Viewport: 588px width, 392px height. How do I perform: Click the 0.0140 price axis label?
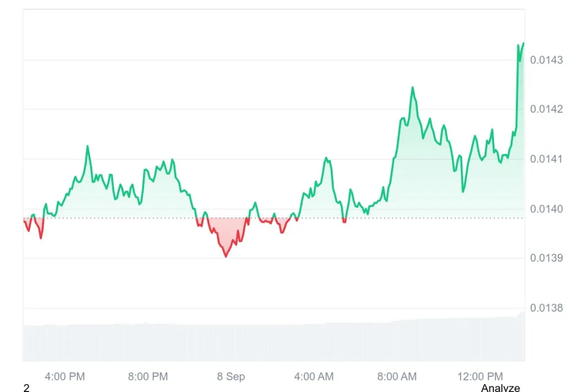547,209
